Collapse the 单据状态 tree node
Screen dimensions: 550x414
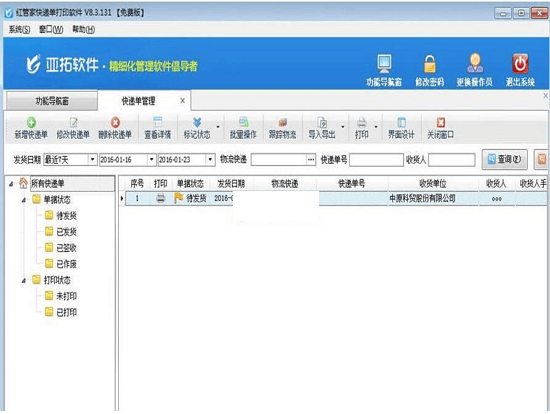24,200
